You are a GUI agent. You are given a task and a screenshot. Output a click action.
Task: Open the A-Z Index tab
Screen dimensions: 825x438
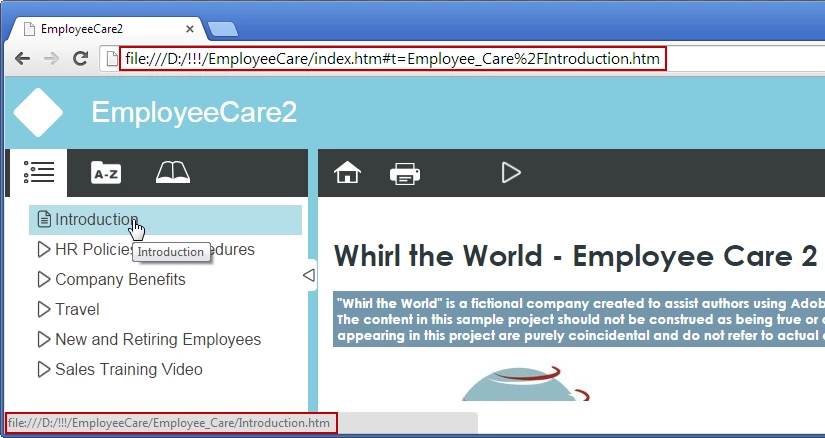pos(106,173)
